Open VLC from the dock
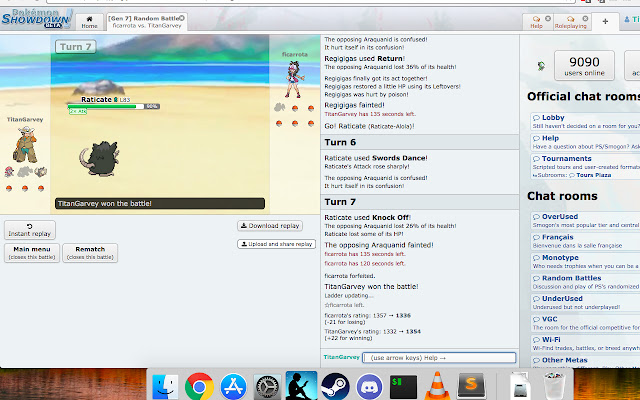This screenshot has height=400, width=640. 437,386
